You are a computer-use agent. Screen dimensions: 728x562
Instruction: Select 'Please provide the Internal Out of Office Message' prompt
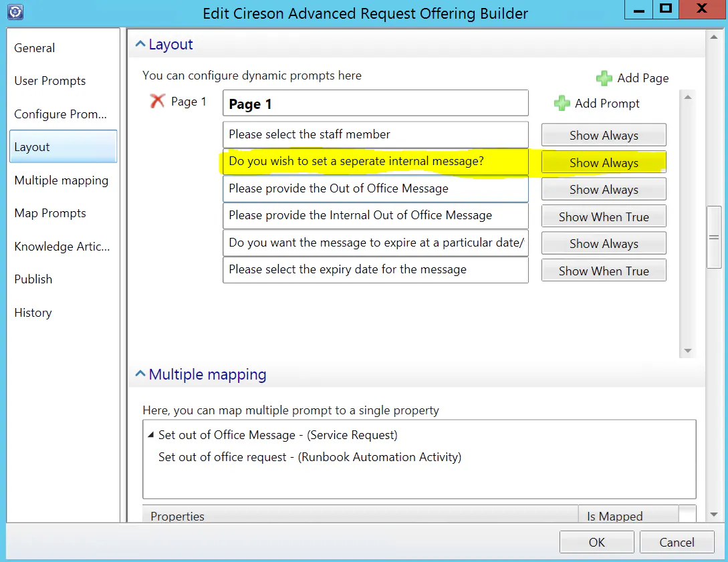pos(376,216)
